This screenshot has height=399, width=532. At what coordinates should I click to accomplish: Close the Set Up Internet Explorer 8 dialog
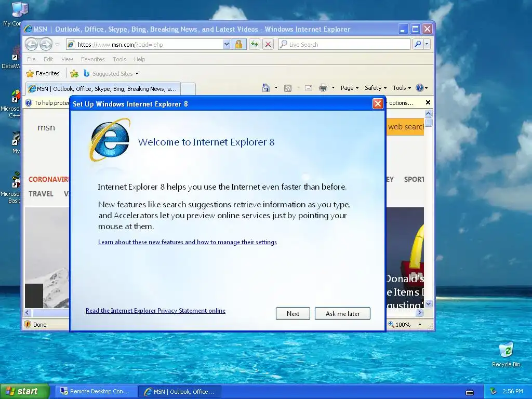click(378, 104)
